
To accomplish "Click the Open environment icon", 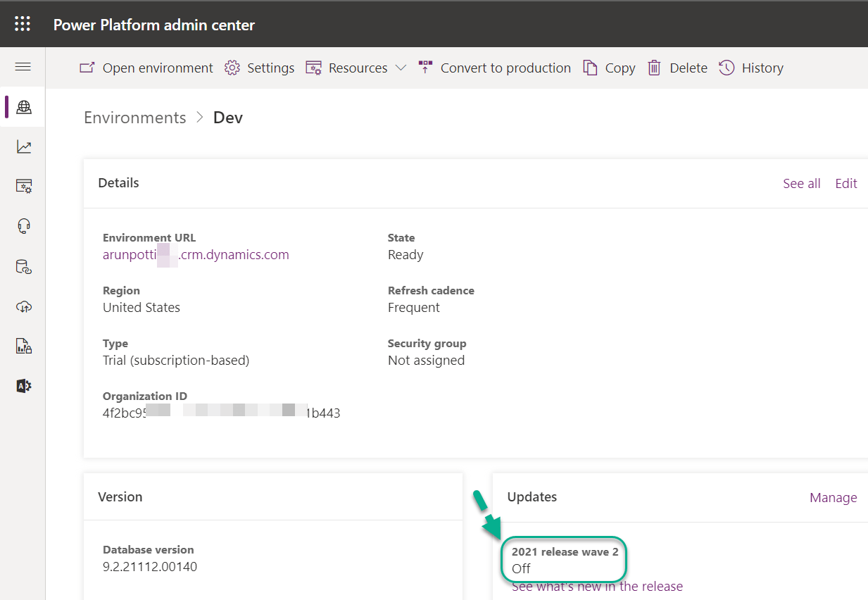I will coord(87,68).
